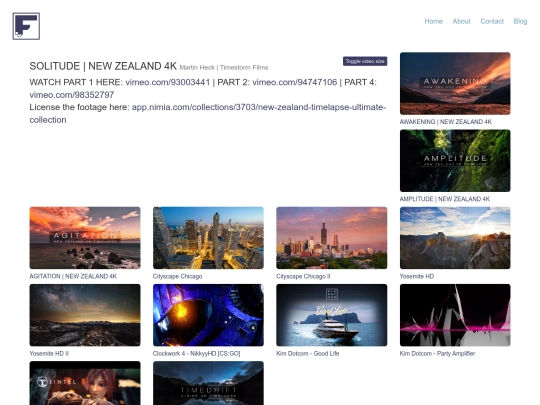The image size is (540, 405).
Task: Click the Clockwork 4 - NikkyyHD [CS:GO] title
Action: coord(196,353)
